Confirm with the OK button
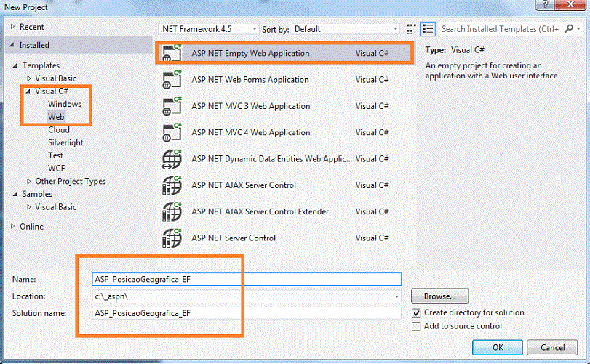590x364 pixels. pyautogui.click(x=498, y=347)
